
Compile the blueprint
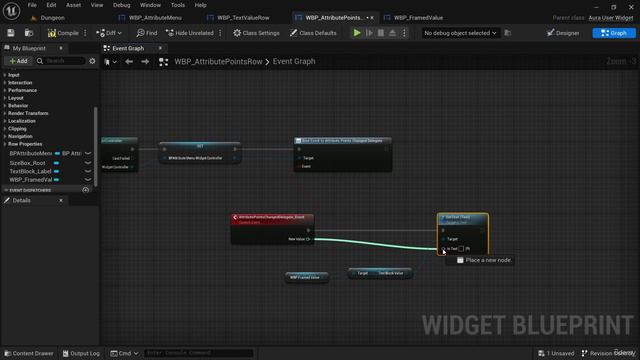[63, 33]
